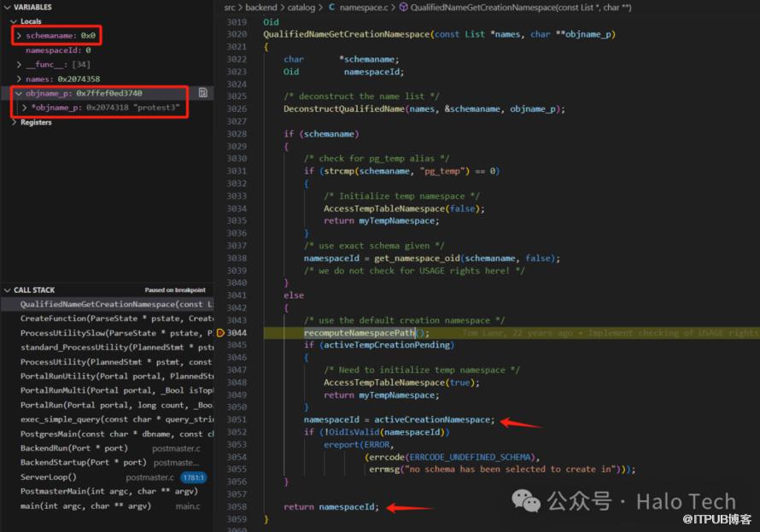Open the catalog folder breadcrumb
Viewport: 760px width, 532px height.
(301, 7)
